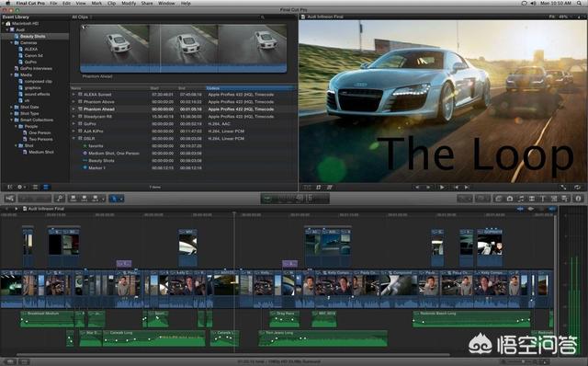Switch browser to list view

tap(46, 187)
